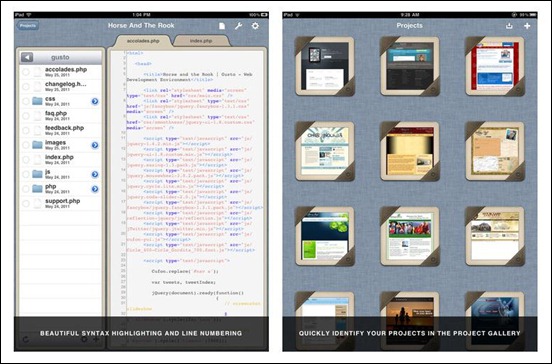Screen dimensions: 552x364
Task: Select the accolades.php tab
Action: pyautogui.click(x=143, y=41)
